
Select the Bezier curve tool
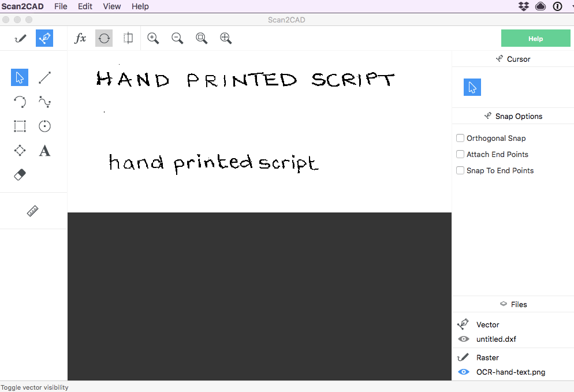pyautogui.click(x=44, y=102)
